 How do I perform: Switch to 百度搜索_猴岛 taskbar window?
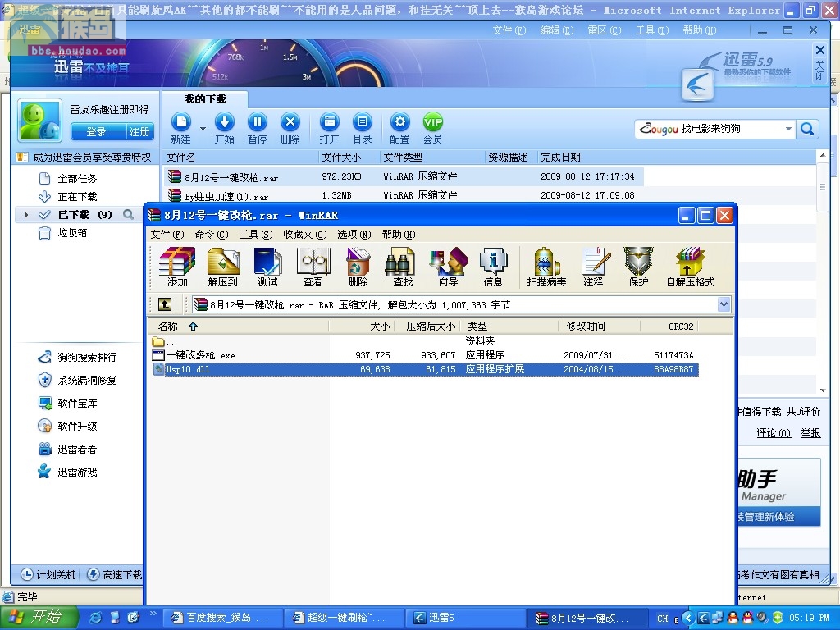[222, 618]
